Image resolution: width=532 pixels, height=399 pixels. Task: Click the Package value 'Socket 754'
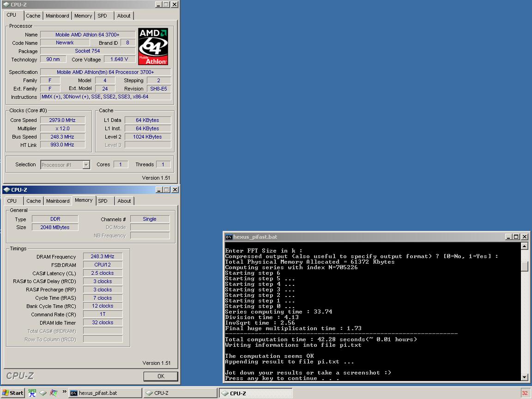click(x=88, y=51)
